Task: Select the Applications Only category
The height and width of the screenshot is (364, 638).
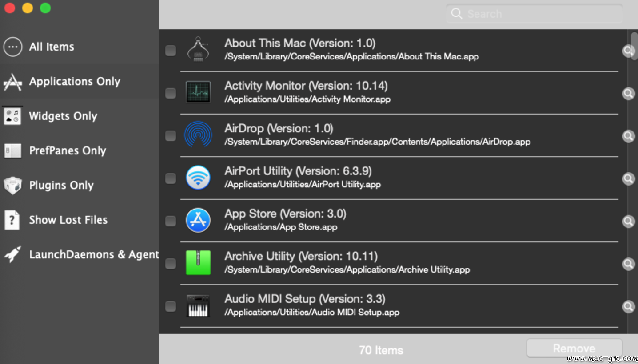Action: tap(80, 81)
